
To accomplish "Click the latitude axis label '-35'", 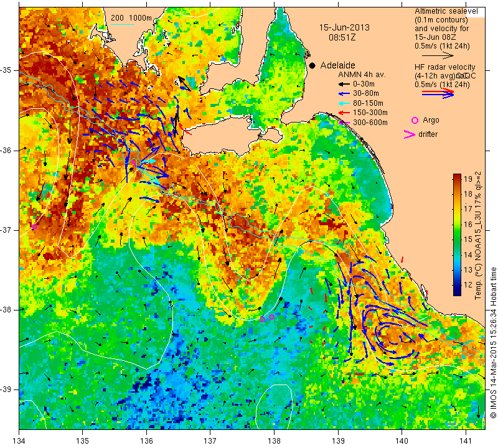I will [6, 70].
